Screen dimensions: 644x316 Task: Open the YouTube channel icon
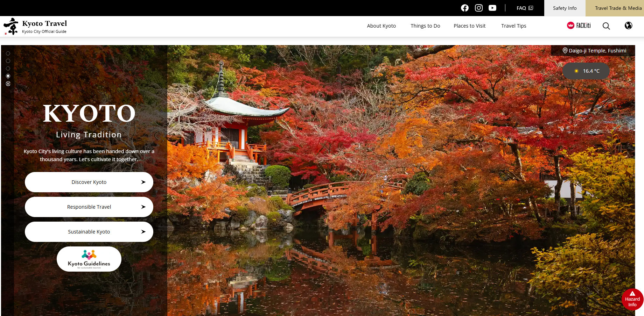pos(492,8)
